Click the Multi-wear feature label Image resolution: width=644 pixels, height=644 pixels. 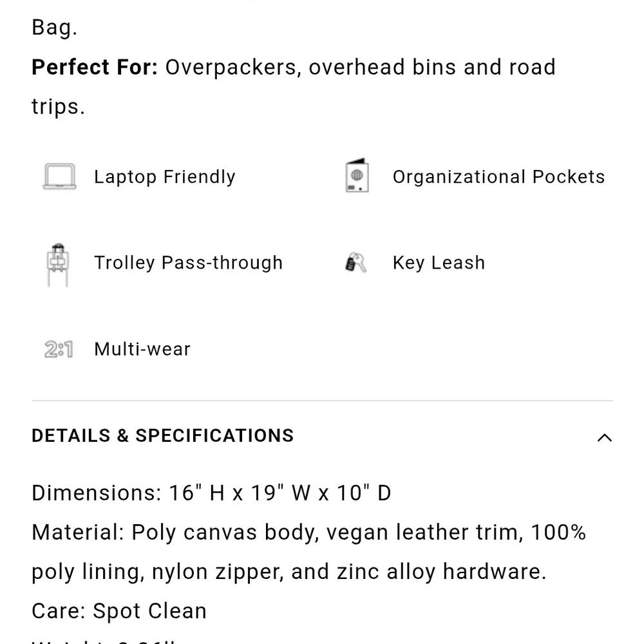142,349
